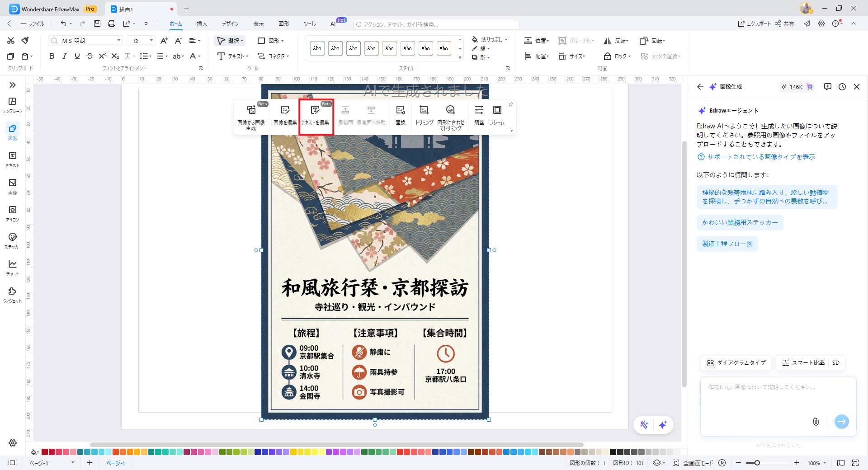Switch to the 挿入 ribbon tab
The width and height of the screenshot is (868, 470).
[202, 23]
